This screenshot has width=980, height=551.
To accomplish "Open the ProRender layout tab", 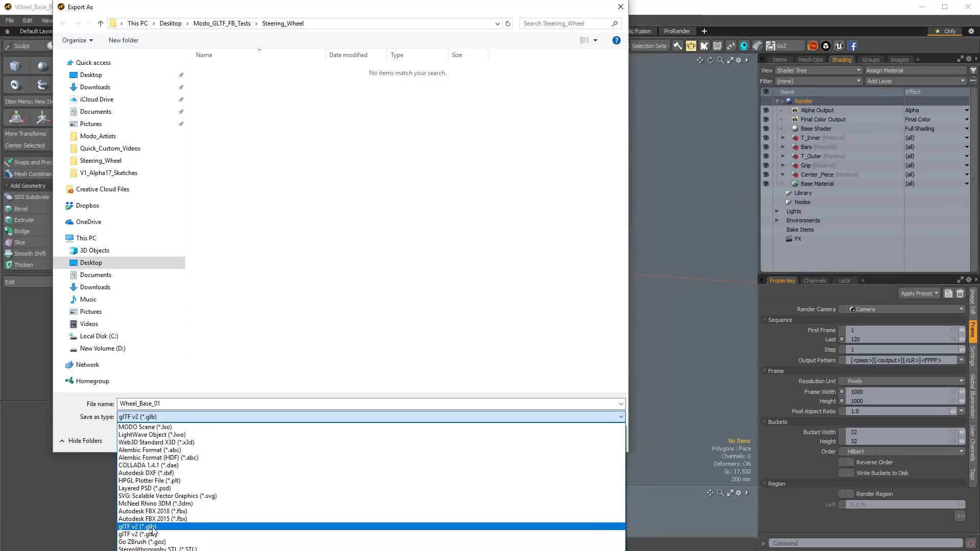I will click(677, 31).
